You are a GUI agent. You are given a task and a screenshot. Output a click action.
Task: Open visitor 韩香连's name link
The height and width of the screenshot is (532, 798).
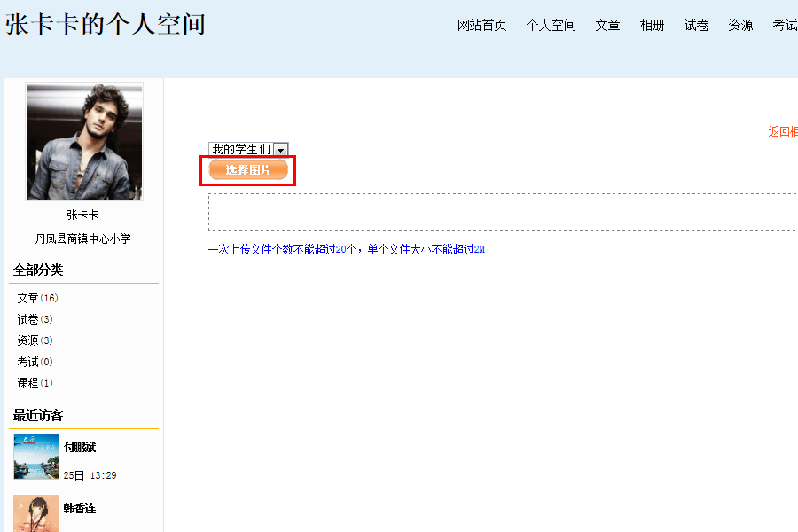80,508
